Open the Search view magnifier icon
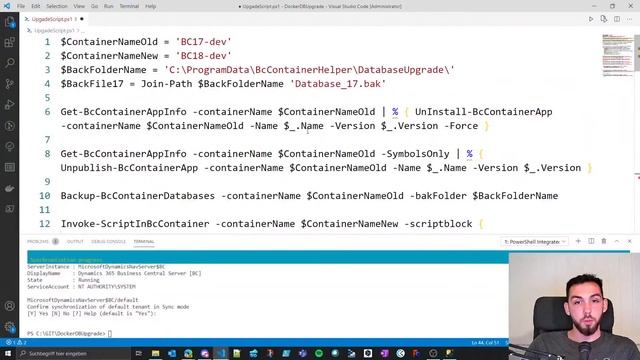The height and width of the screenshot is (360, 640). (9, 62)
